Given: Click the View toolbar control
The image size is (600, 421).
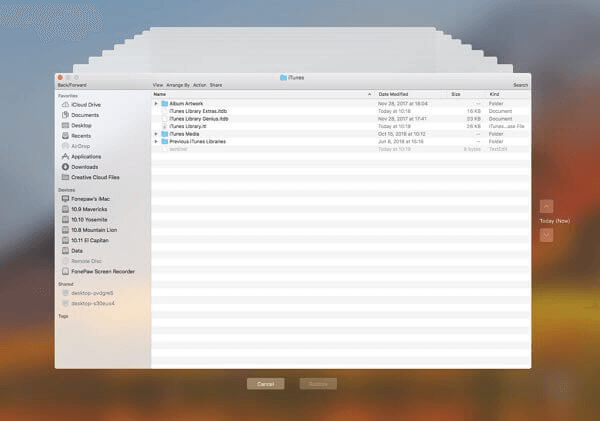Looking at the screenshot, I should (158, 85).
